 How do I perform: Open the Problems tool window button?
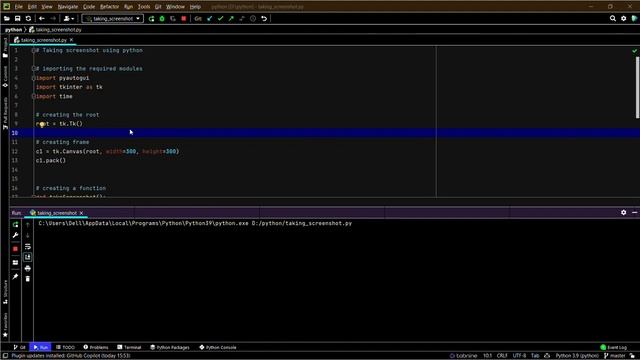(96, 347)
